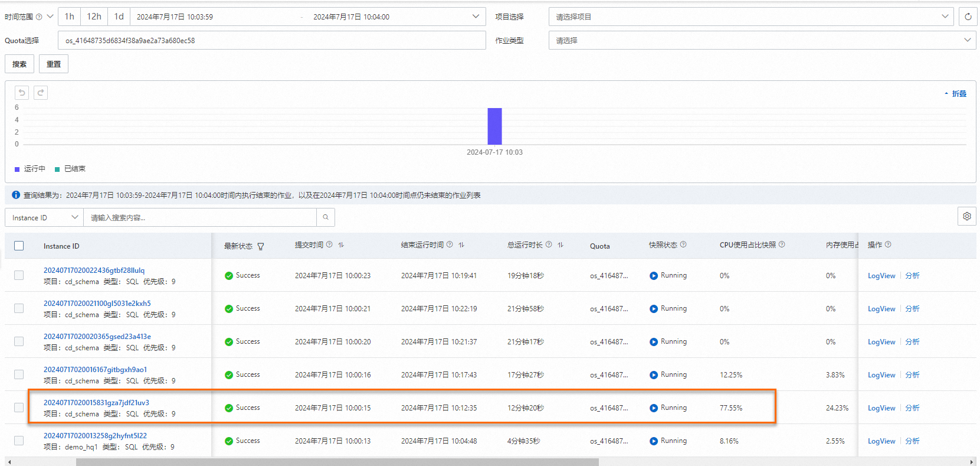Open the 作业类型 dropdown
980x466 pixels.
762,40
